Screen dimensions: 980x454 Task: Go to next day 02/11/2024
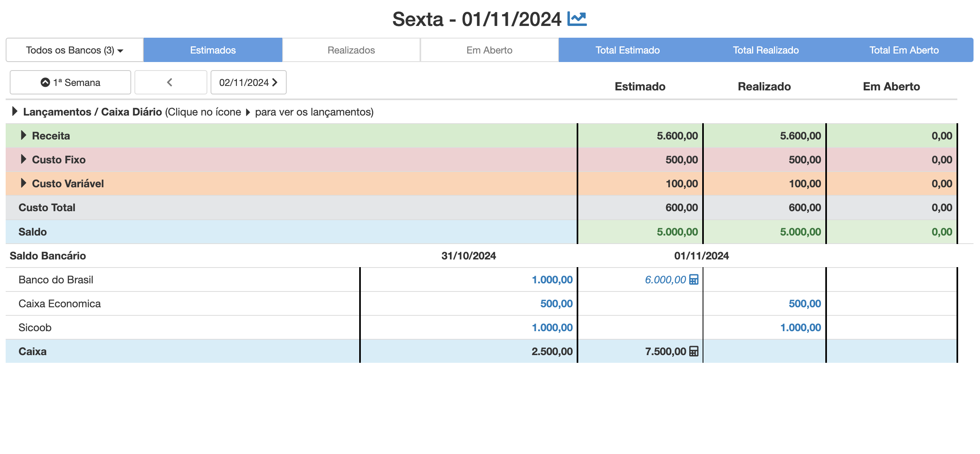tap(248, 82)
